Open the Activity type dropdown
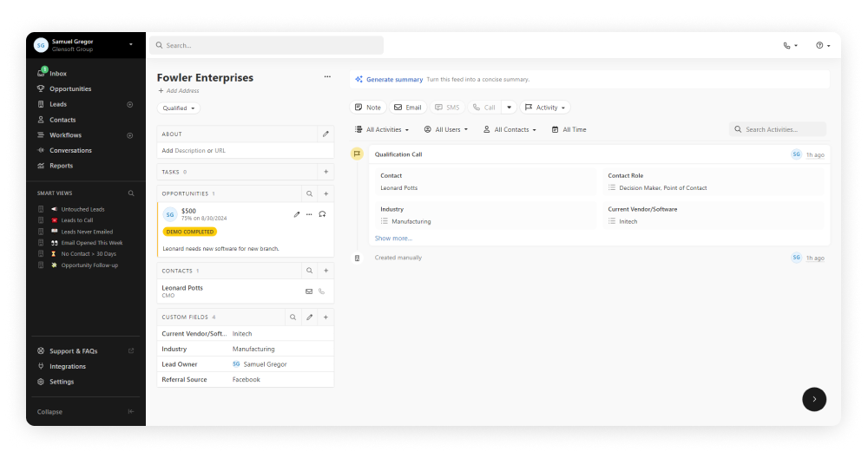Screen dimensions: 868x458 click(x=546, y=108)
